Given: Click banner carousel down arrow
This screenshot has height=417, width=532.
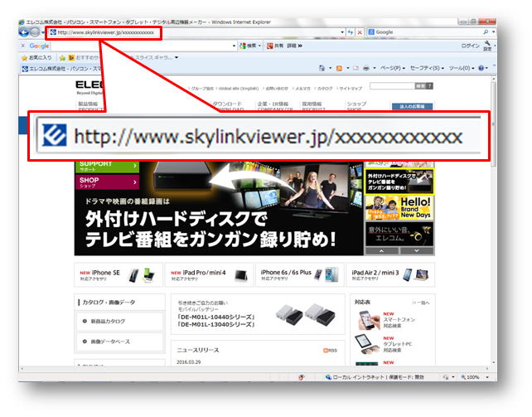Looking at the screenshot, I should tap(417, 250).
